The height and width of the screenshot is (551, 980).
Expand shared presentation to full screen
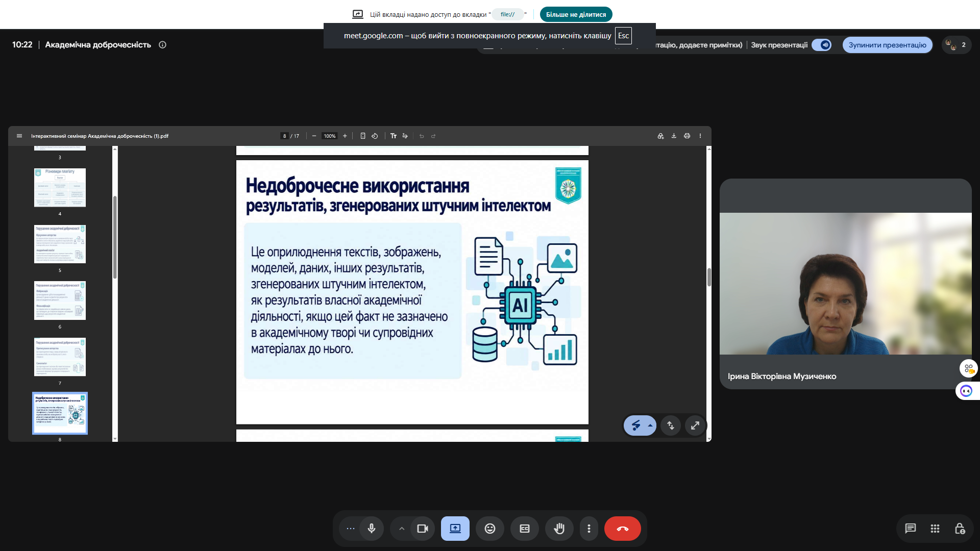(695, 425)
